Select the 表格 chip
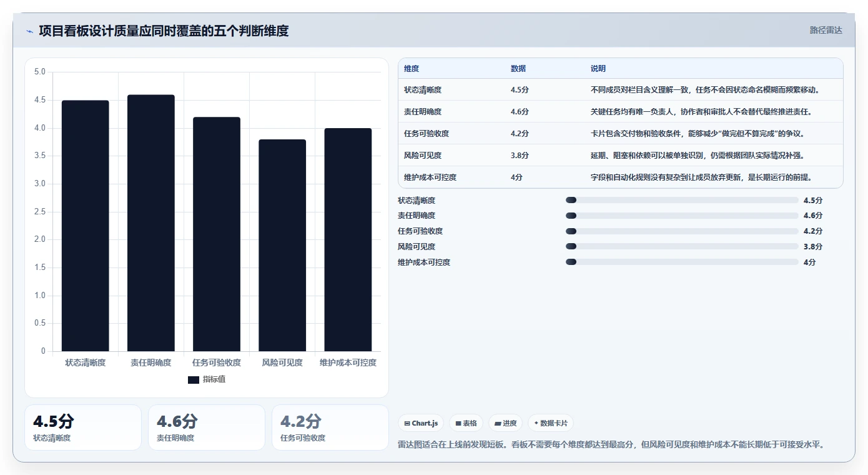The image size is (868, 475). click(466, 423)
